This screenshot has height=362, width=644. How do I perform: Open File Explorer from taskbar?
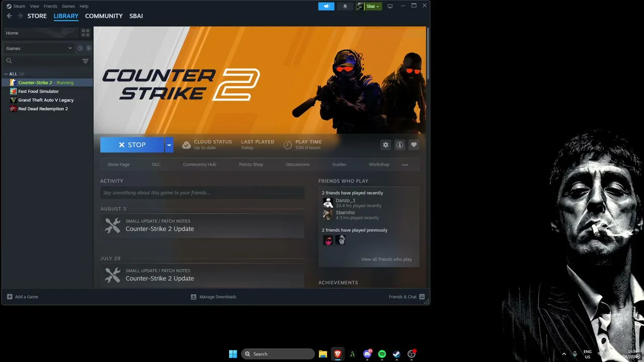(x=323, y=354)
